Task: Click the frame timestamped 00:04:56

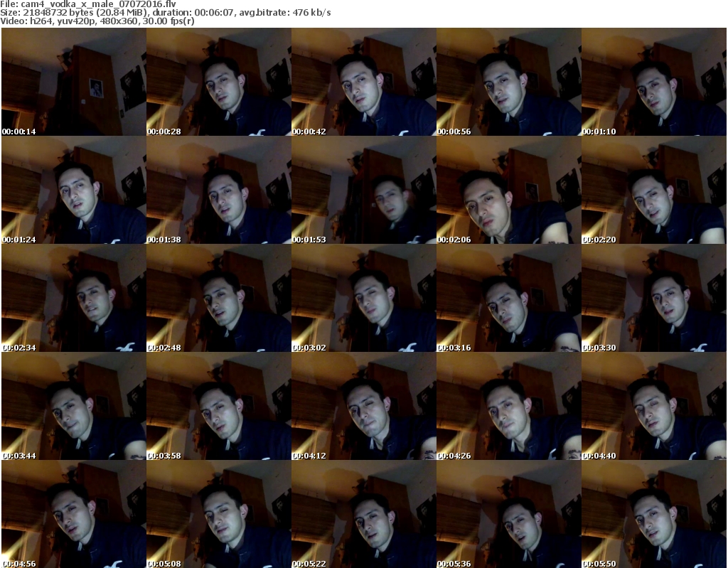Action: pos(74,514)
